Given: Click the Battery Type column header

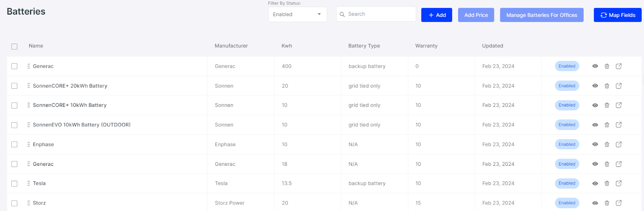Looking at the screenshot, I should [364, 46].
